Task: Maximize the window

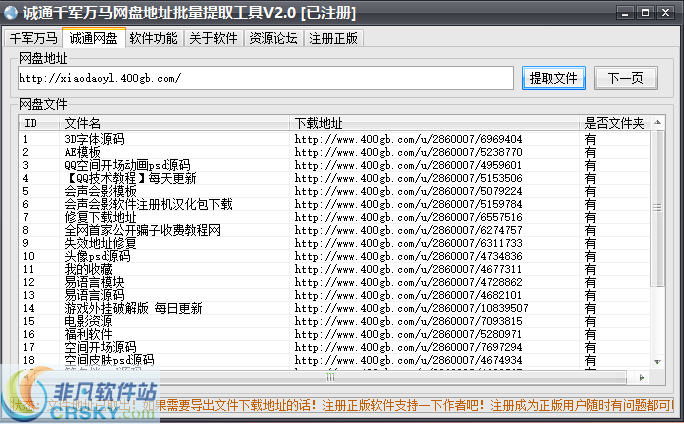Action: pyautogui.click(x=645, y=13)
